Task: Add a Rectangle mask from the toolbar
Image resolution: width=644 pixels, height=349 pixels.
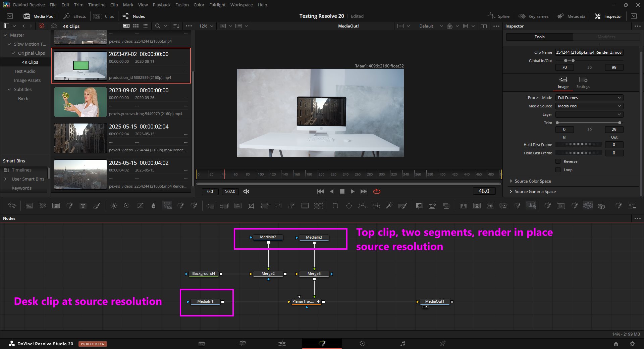Action: point(335,206)
